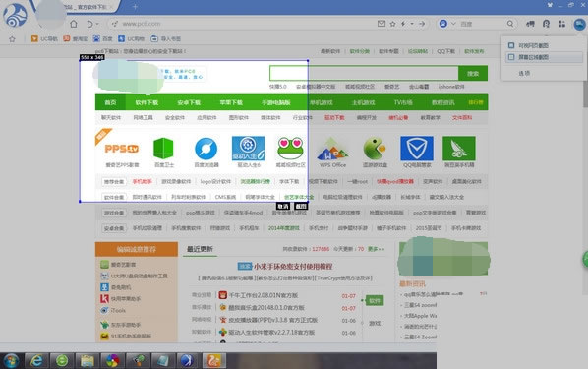Click the colorful pinwheel icon in the taskbar
The width and height of the screenshot is (588, 369).
112,361
